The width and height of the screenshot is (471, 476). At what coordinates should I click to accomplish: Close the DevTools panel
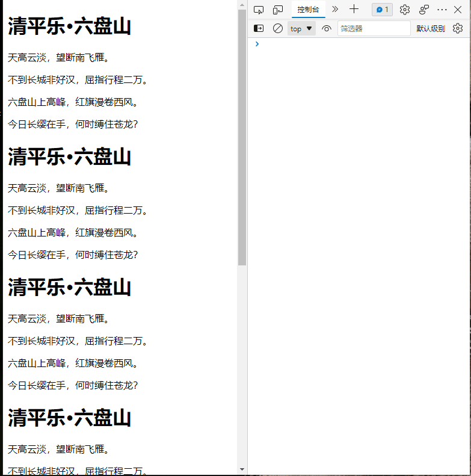(x=458, y=10)
